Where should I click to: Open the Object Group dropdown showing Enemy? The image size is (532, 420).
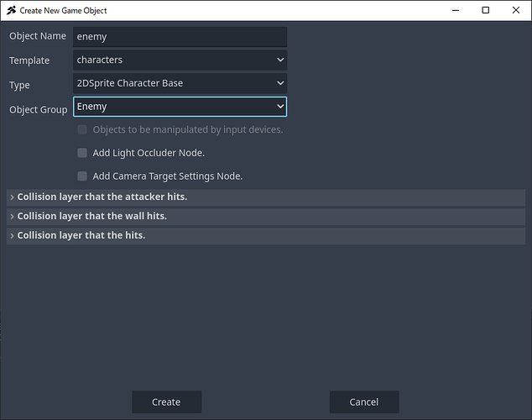pyautogui.click(x=180, y=107)
